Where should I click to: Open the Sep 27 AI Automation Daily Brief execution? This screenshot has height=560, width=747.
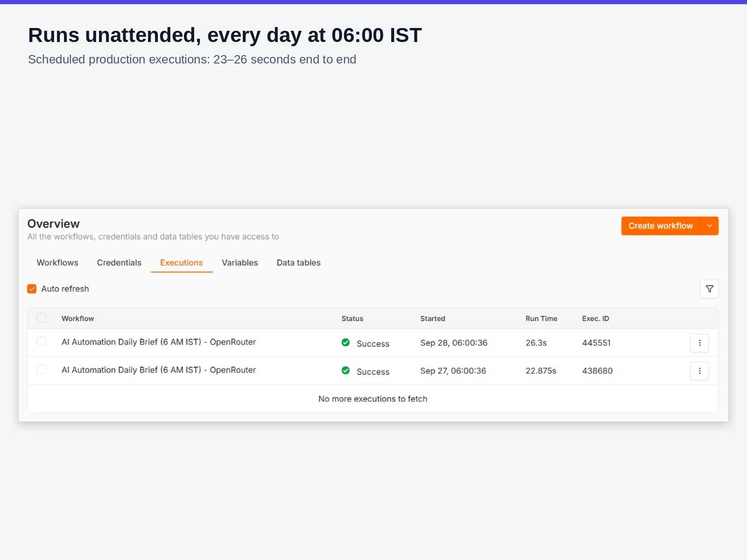pos(159,370)
